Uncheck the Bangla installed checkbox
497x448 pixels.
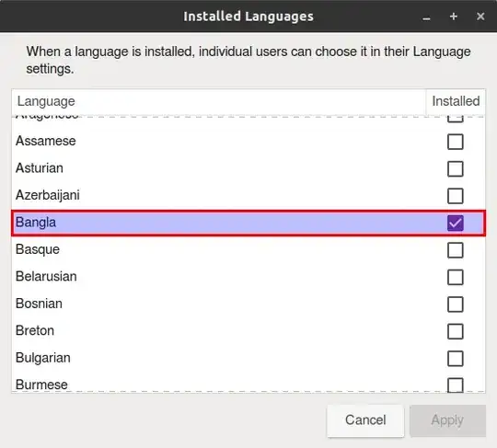(456, 223)
